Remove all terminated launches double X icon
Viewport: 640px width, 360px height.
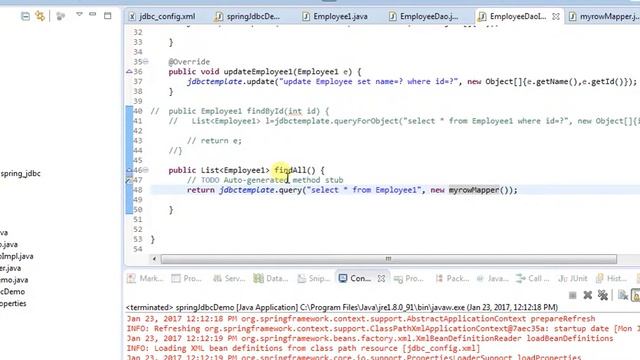[603, 295]
